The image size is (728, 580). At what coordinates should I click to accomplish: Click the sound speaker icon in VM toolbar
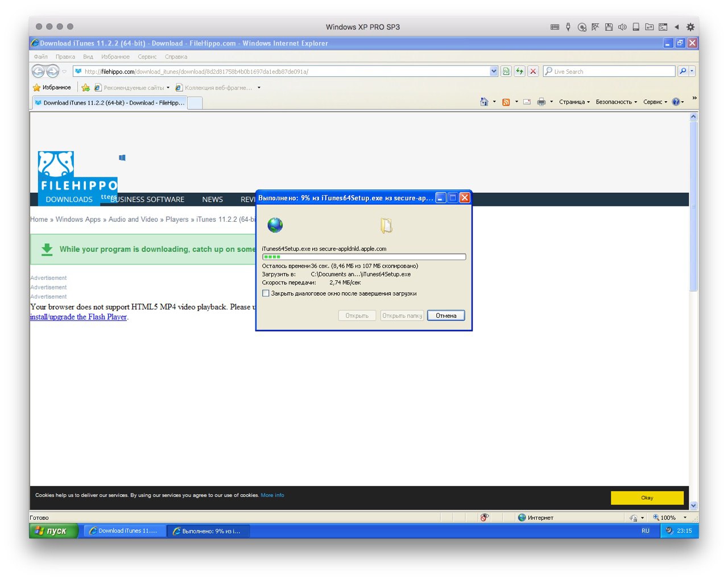(622, 27)
